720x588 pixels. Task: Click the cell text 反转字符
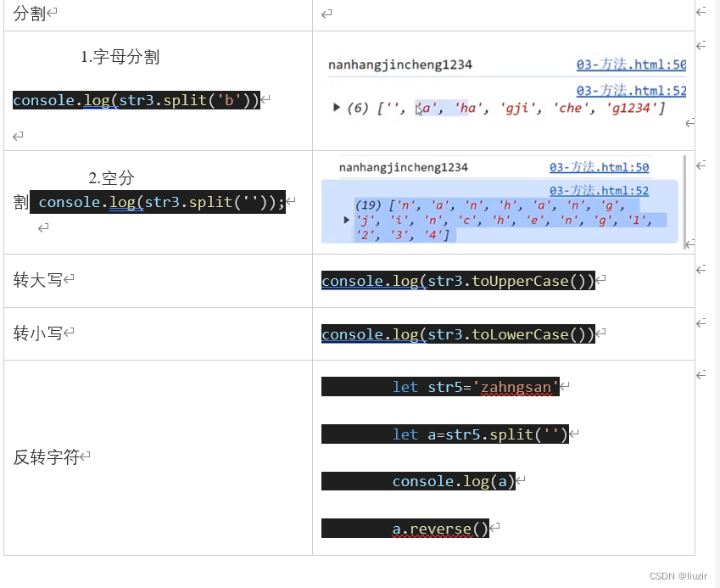pos(46,457)
